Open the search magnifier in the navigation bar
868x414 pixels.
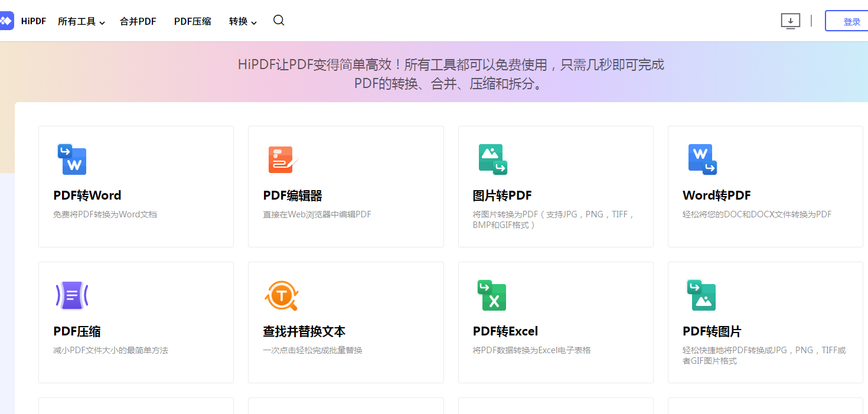(x=278, y=20)
